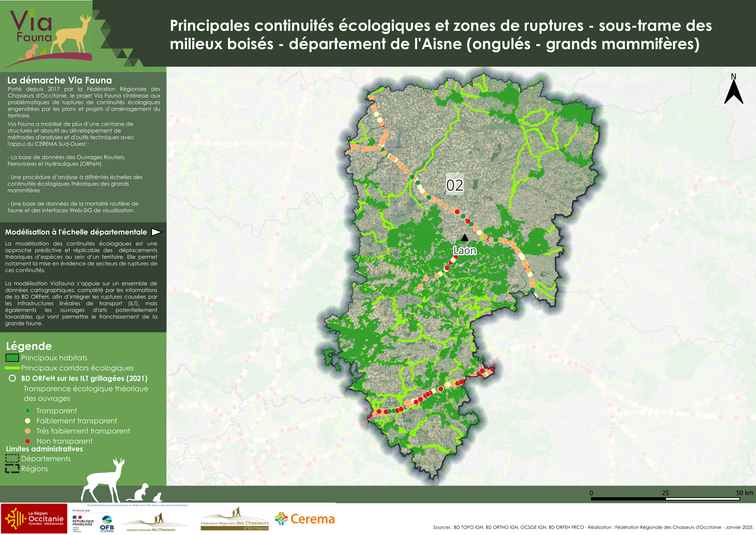Click the 02 department label on map
756x535 pixels.
coord(455,185)
